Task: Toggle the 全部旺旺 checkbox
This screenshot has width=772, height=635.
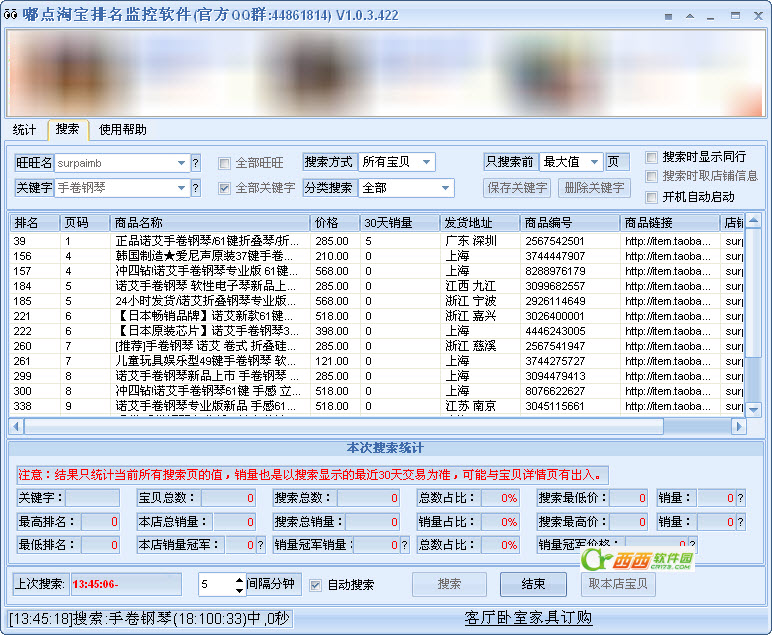Action: (224, 163)
